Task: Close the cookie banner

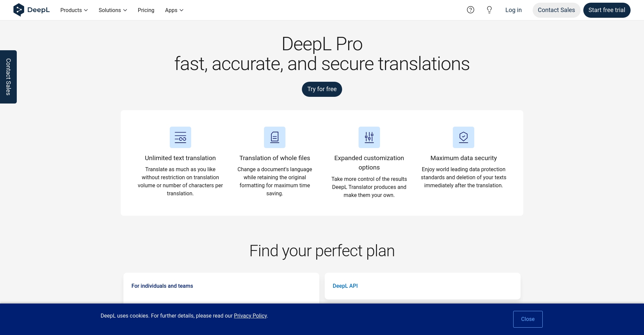Action: [x=528, y=319]
